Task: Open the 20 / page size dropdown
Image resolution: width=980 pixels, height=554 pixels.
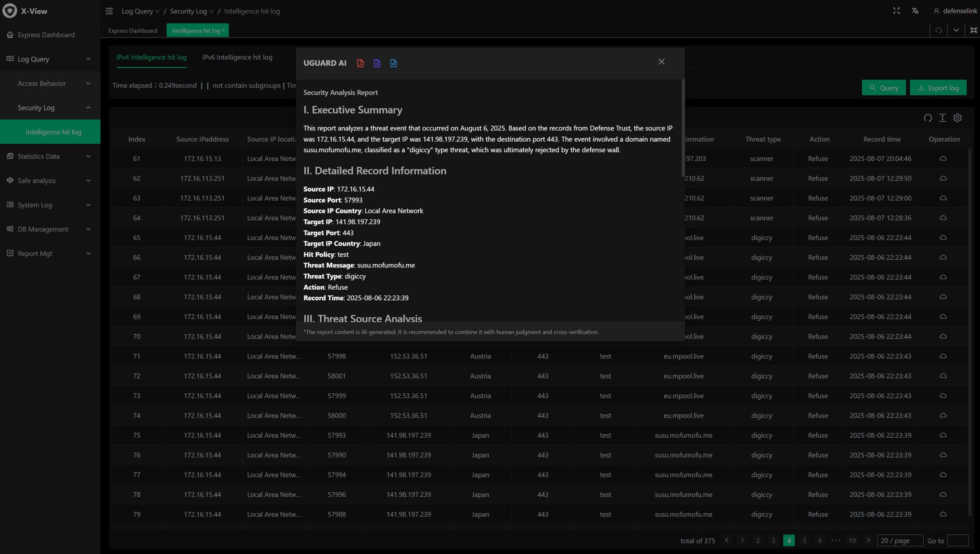Action: (x=900, y=541)
